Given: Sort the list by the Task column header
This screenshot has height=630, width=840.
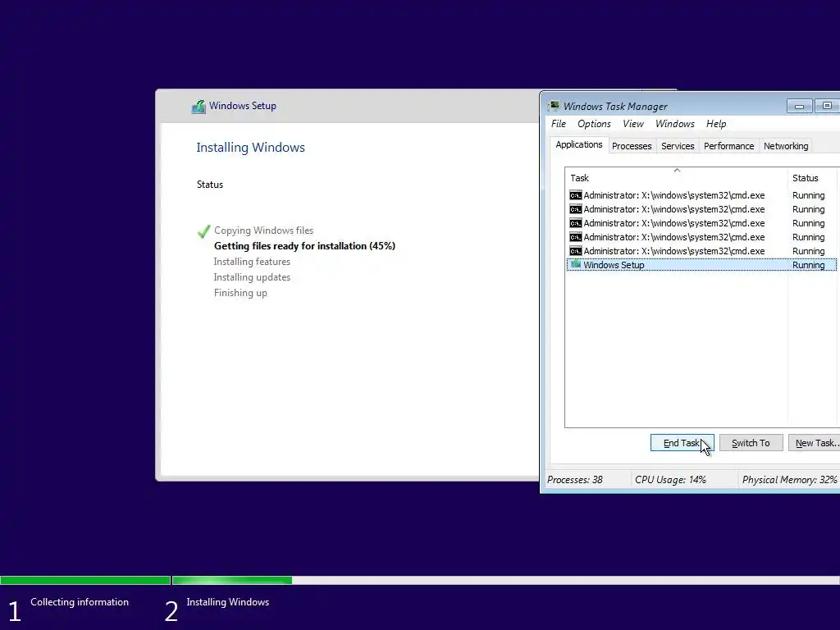Looking at the screenshot, I should click(x=676, y=178).
